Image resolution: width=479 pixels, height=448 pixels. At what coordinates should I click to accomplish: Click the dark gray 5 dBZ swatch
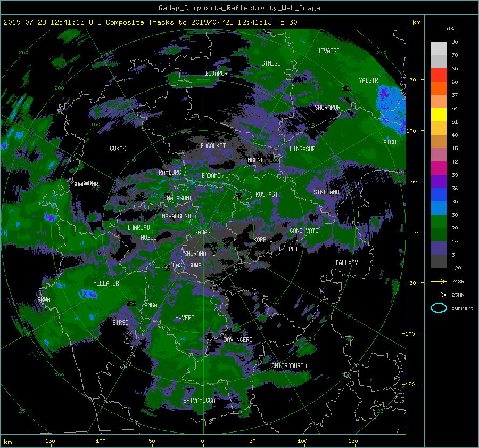tap(439, 262)
